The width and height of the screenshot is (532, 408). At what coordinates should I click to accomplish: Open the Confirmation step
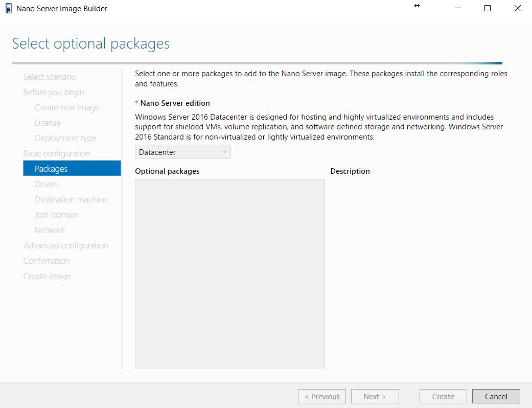[47, 261]
